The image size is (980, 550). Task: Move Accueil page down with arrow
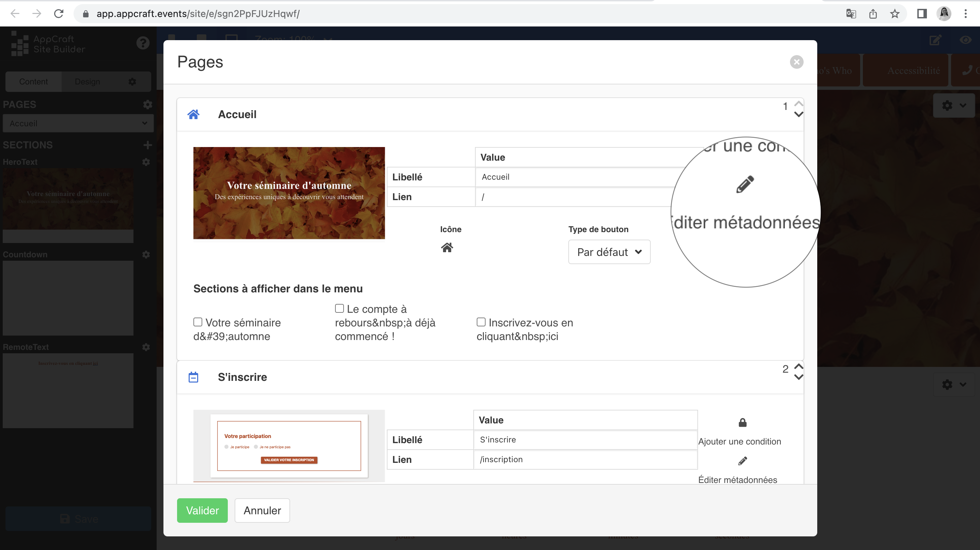tap(799, 114)
